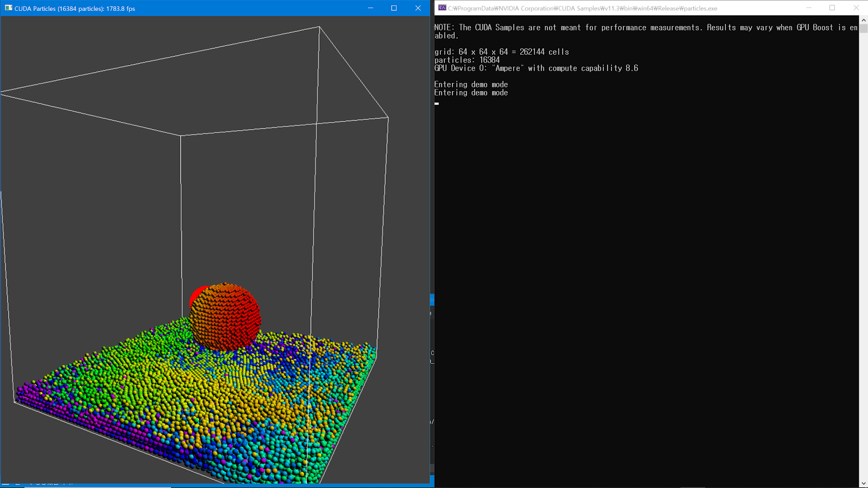
Task: Click the 'NOTE: The CUDA Samples' line
Action: coord(646,31)
